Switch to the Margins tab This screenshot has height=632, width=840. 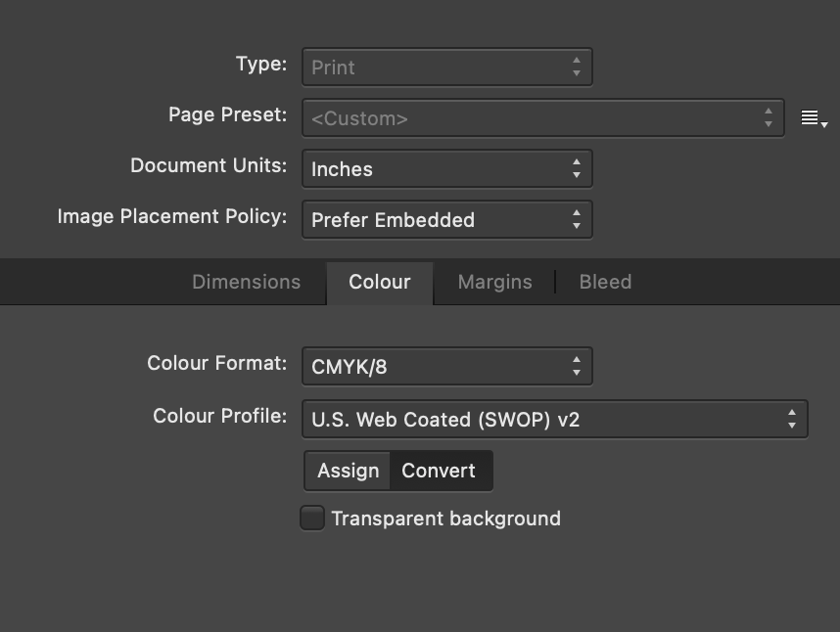click(x=494, y=282)
